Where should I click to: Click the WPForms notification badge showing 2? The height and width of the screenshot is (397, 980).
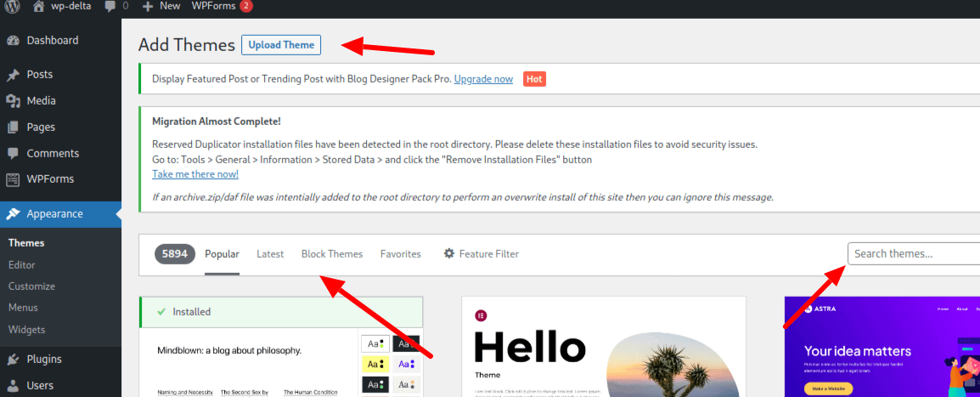tap(246, 6)
